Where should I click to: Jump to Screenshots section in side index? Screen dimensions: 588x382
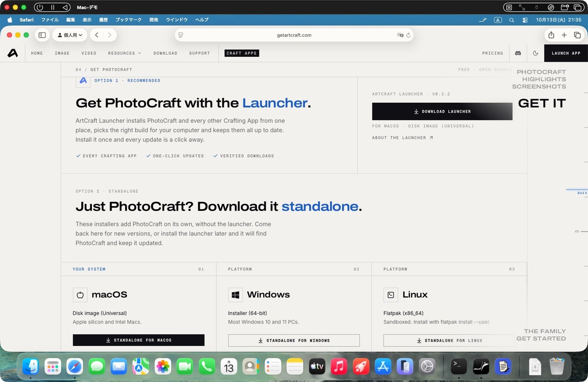[x=539, y=87]
